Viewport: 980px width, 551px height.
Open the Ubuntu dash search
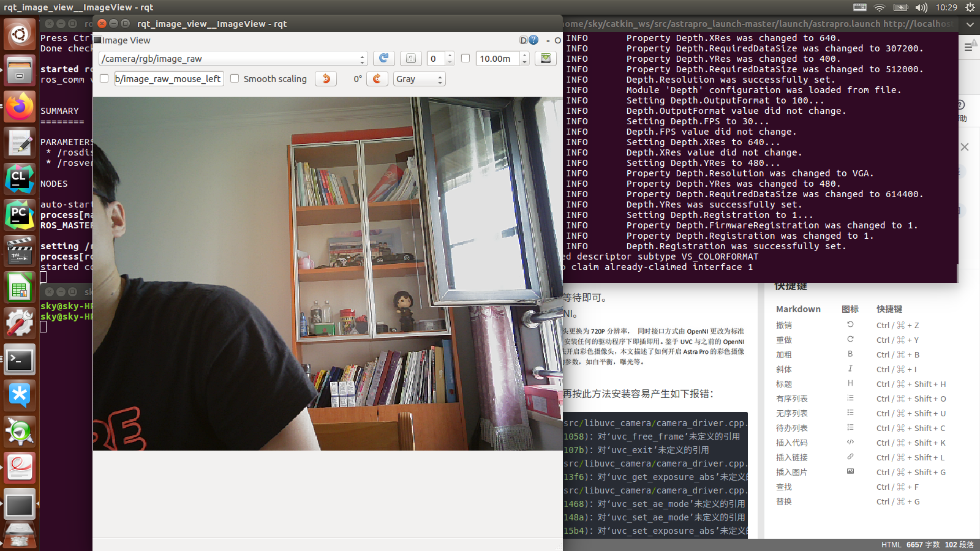[x=20, y=34]
